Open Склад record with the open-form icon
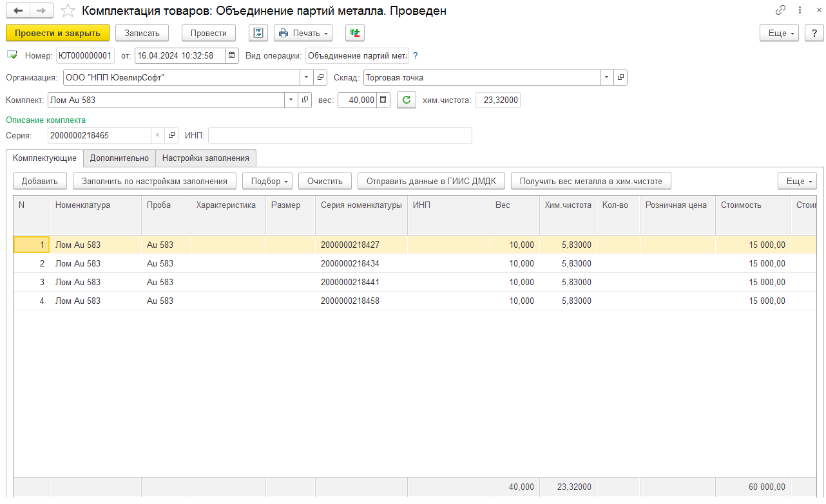The image size is (826, 504). 620,78
